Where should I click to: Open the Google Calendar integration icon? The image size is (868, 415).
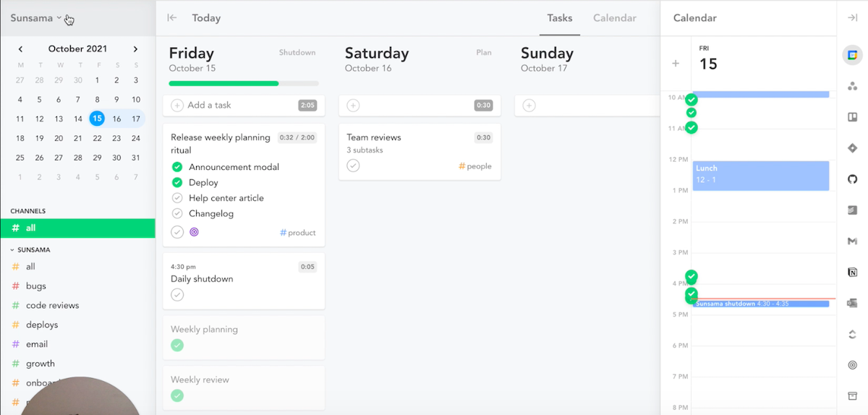[852, 55]
